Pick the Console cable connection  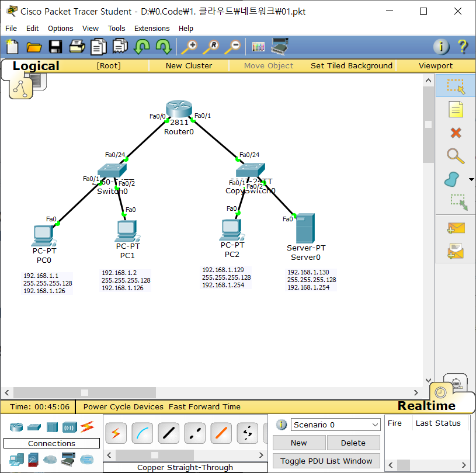click(143, 433)
